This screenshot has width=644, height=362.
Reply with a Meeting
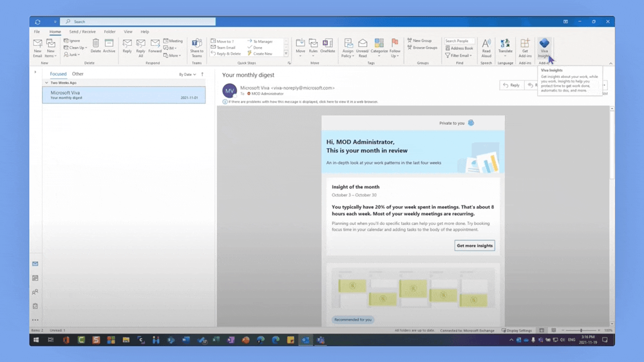pos(173,41)
